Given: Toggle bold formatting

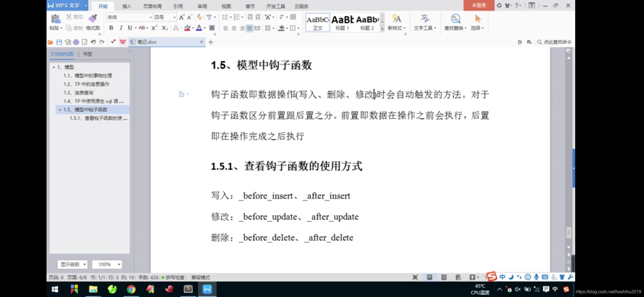Looking at the screenshot, I should tap(111, 28).
